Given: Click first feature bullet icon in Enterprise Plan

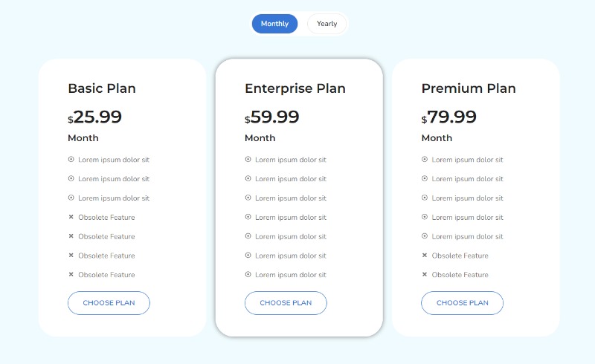Looking at the screenshot, I should (x=248, y=159).
